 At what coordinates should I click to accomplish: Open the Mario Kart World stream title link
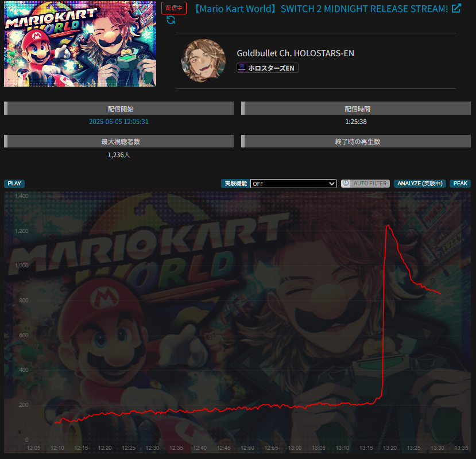click(x=320, y=9)
